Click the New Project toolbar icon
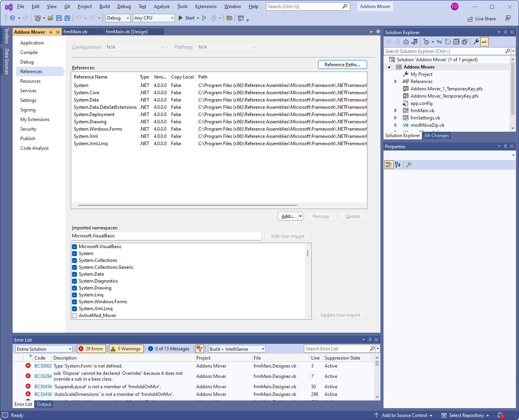519x420 pixels. point(38,18)
